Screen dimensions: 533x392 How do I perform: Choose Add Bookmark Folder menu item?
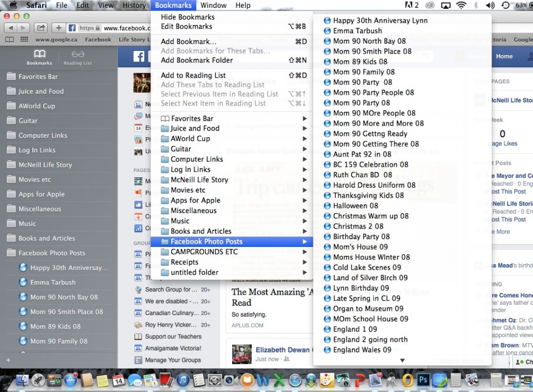232,60
